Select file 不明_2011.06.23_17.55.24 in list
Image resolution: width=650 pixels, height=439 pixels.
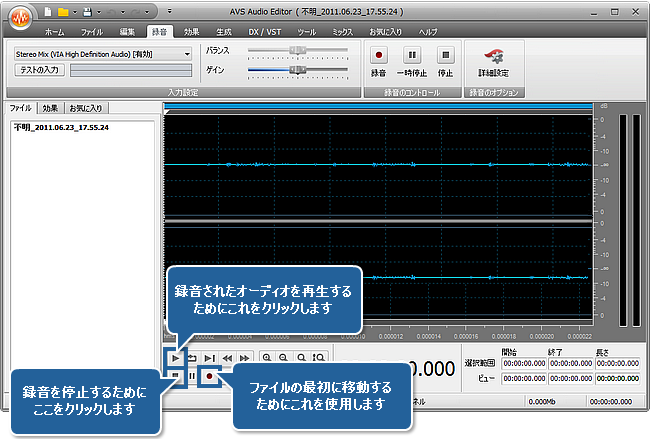(61, 127)
